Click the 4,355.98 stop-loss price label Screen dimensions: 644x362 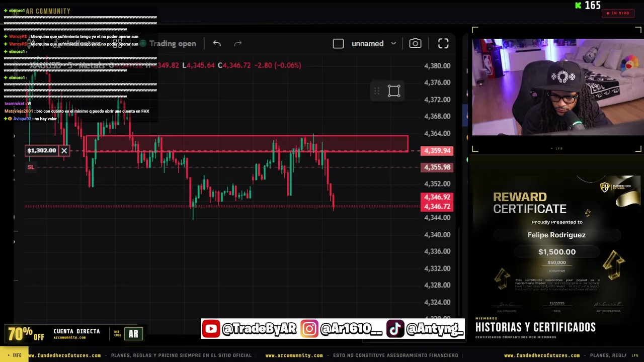(437, 167)
